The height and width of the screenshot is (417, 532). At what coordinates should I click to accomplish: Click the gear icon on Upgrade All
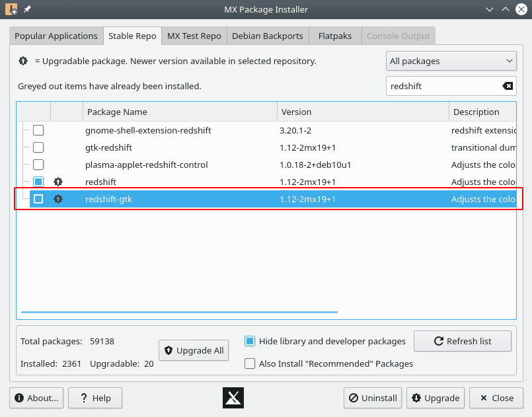(x=167, y=350)
